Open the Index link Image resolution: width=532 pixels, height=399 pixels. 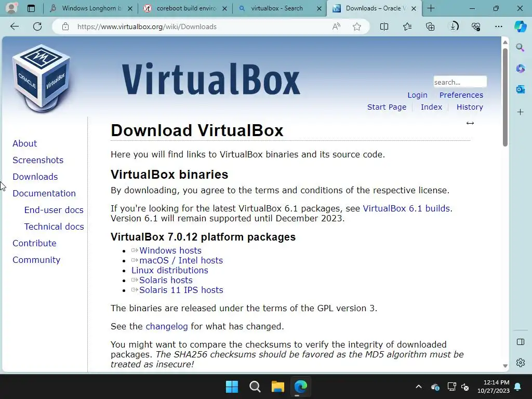coord(431,107)
